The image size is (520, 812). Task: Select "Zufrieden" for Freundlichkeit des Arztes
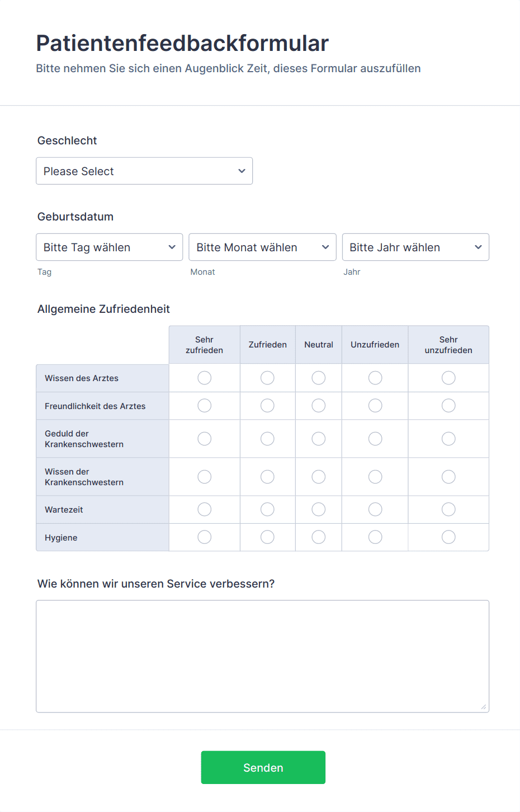(x=267, y=405)
